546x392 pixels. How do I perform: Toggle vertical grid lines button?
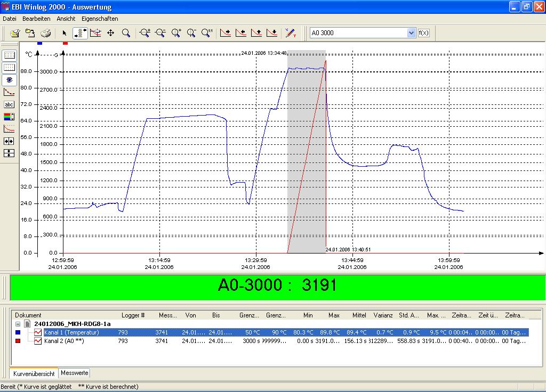pos(9,68)
